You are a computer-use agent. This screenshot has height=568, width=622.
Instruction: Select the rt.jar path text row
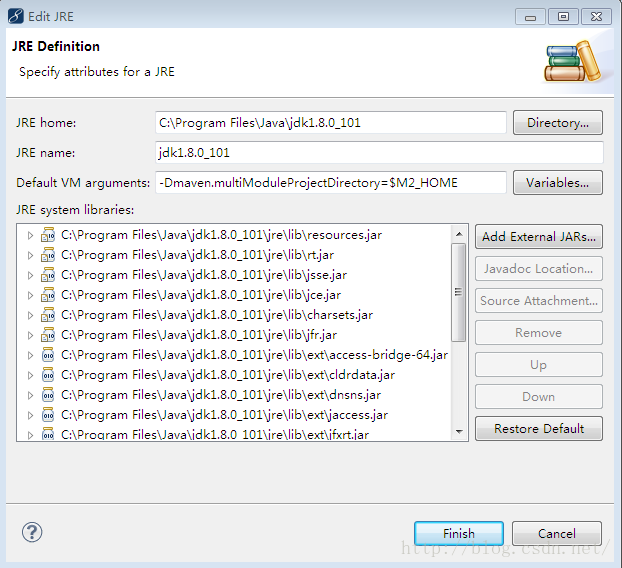tap(197, 255)
